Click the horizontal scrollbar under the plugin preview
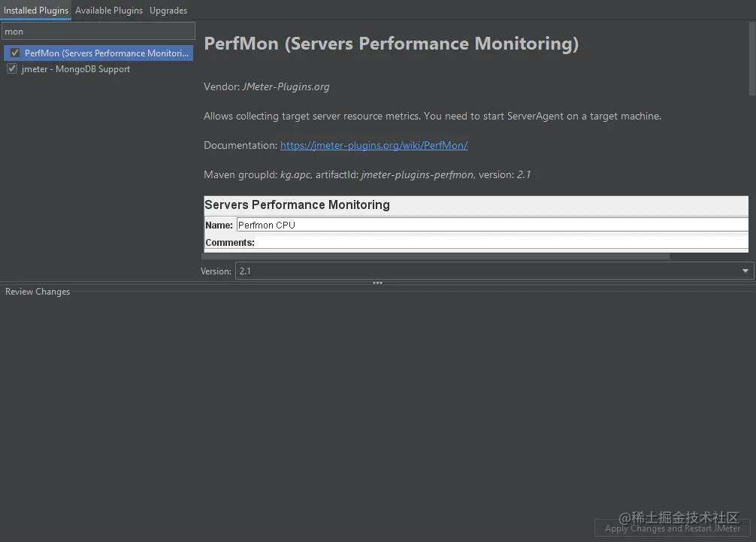Viewport: 756px width, 542px height. tap(435, 256)
